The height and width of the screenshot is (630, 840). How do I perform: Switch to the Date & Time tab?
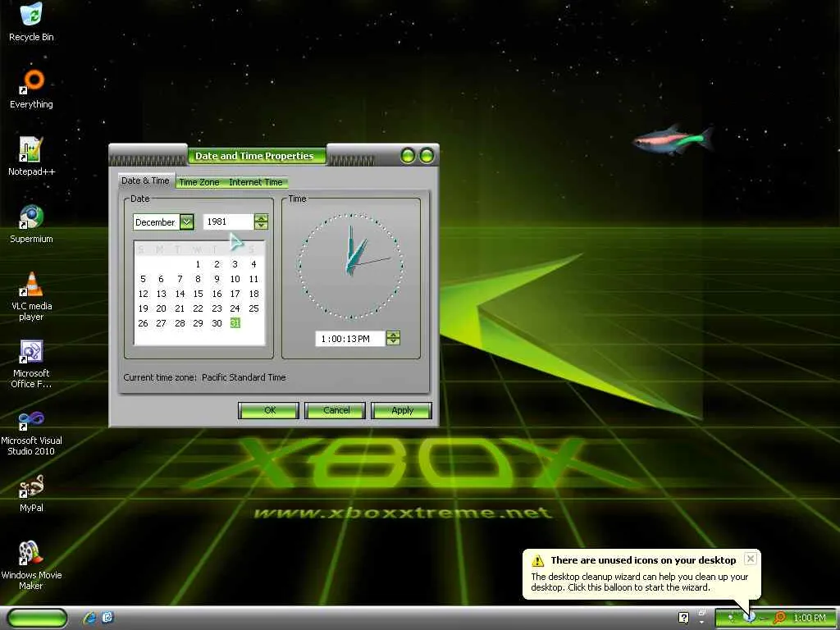pyautogui.click(x=145, y=180)
